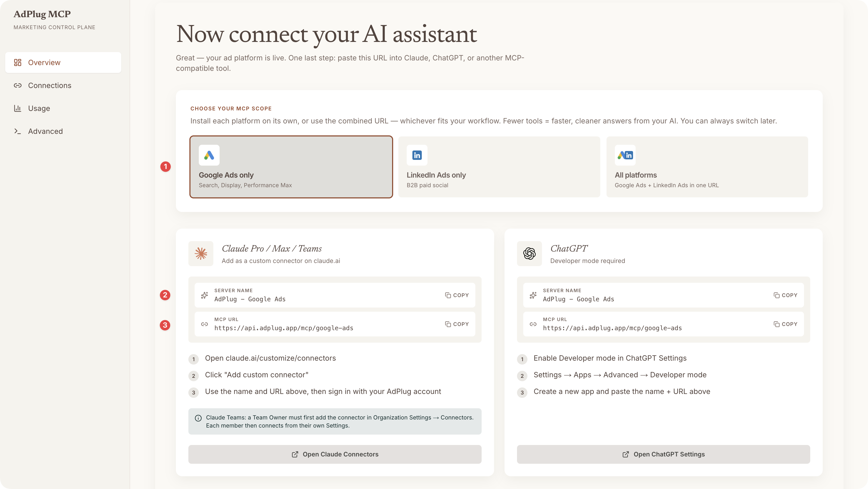The height and width of the screenshot is (489, 868).
Task: Open the Usage sidebar page
Action: [63, 108]
